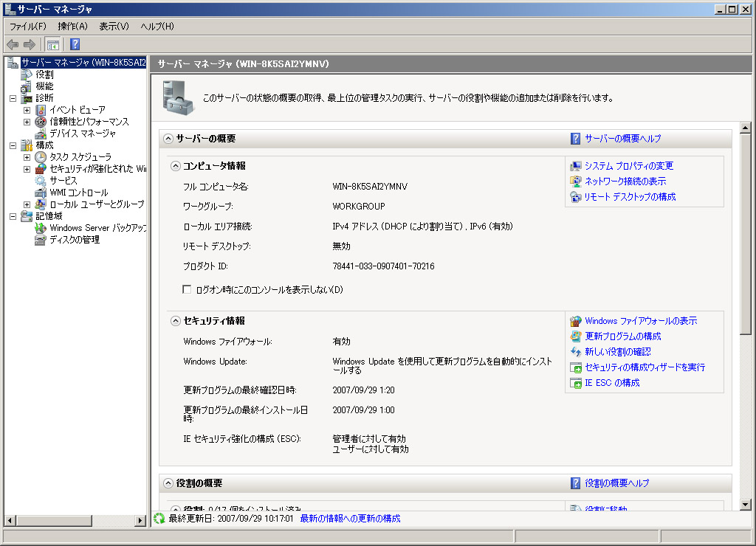Collapse the 記憶域 tree node
The height and width of the screenshot is (546, 756).
point(13,216)
